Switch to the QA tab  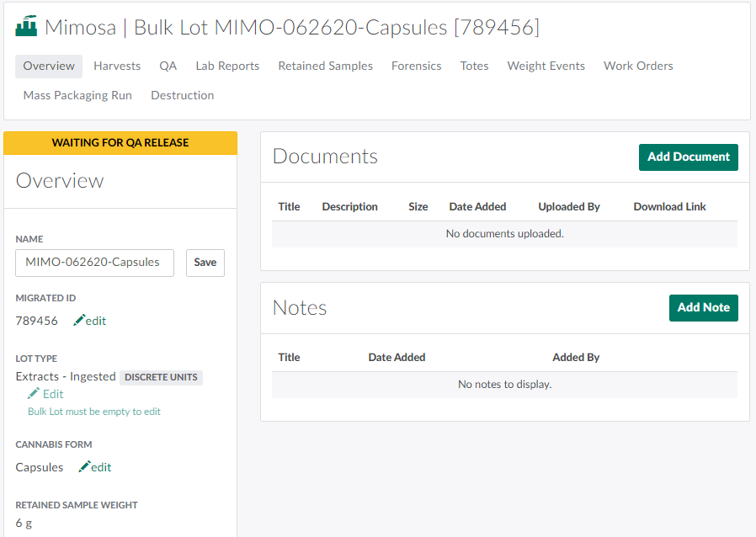tap(168, 66)
